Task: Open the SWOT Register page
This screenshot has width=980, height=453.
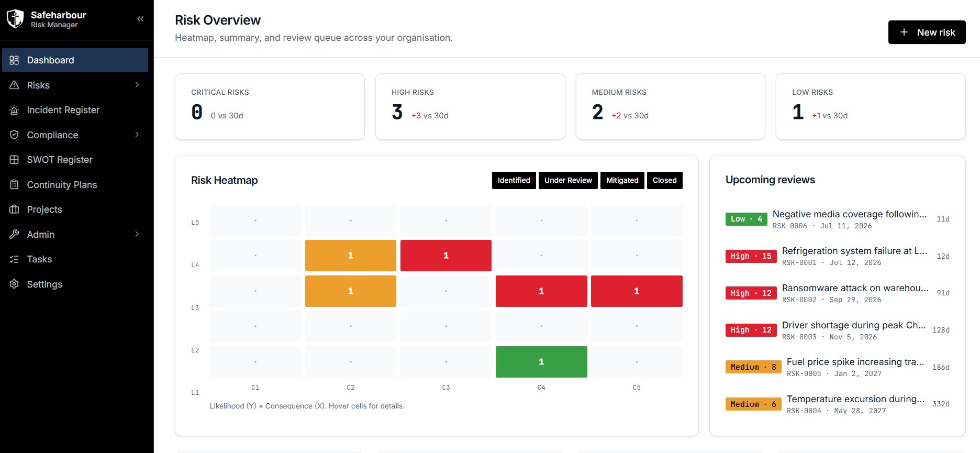Action: (x=75, y=160)
